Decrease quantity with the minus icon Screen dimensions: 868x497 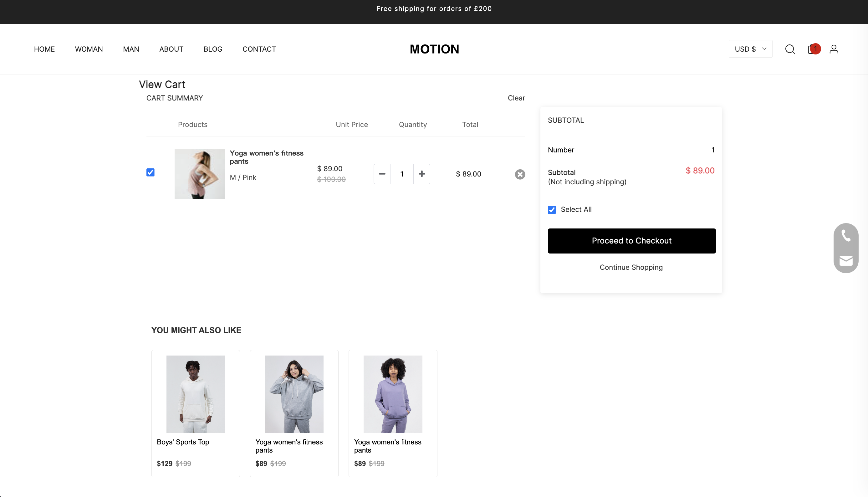382,174
